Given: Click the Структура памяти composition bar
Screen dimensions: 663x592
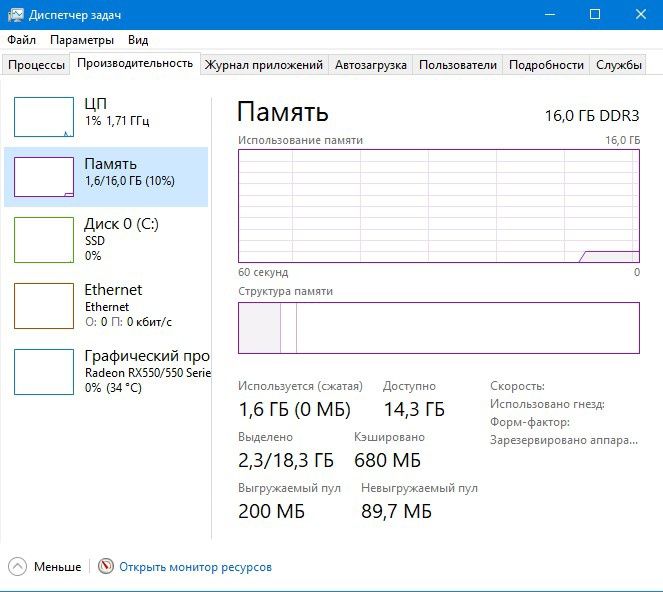Looking at the screenshot, I should [438, 327].
